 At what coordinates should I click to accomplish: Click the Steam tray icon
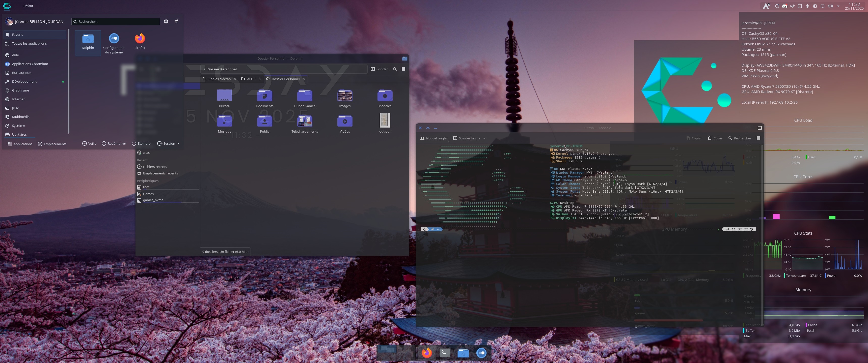(792, 6)
